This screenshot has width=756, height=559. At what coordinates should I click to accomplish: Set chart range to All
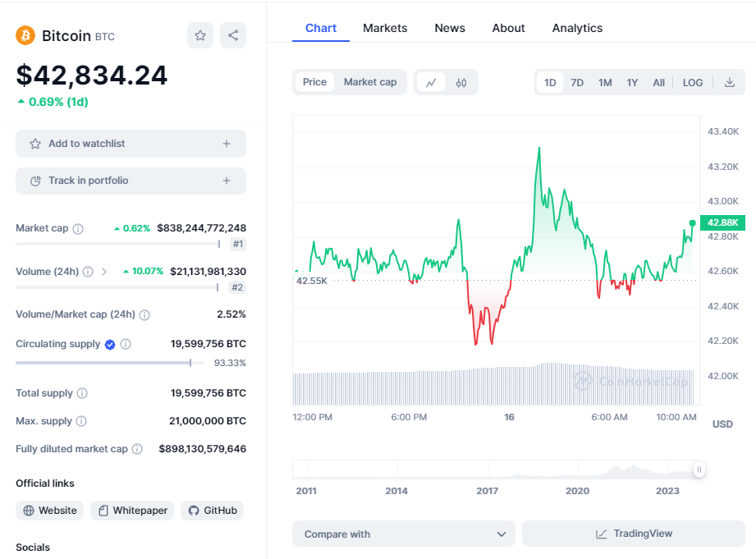pyautogui.click(x=658, y=82)
